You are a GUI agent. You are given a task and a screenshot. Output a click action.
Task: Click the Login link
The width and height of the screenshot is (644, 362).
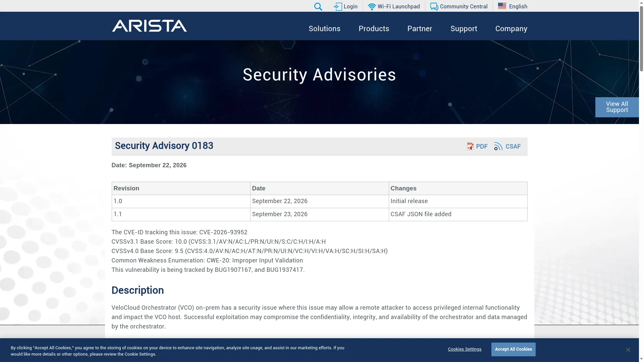(x=351, y=6)
